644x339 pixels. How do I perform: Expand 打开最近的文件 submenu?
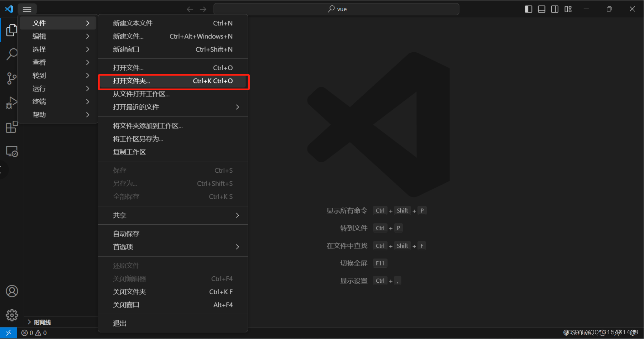(173, 107)
